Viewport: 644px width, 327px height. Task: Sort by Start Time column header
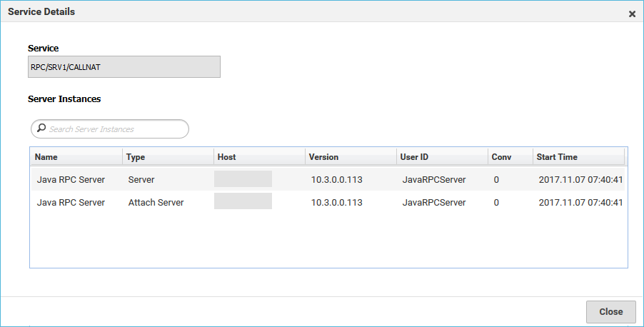tap(578, 157)
